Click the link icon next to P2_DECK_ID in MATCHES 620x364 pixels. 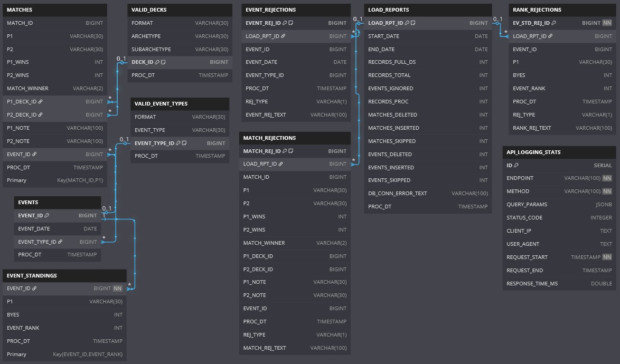(x=41, y=115)
